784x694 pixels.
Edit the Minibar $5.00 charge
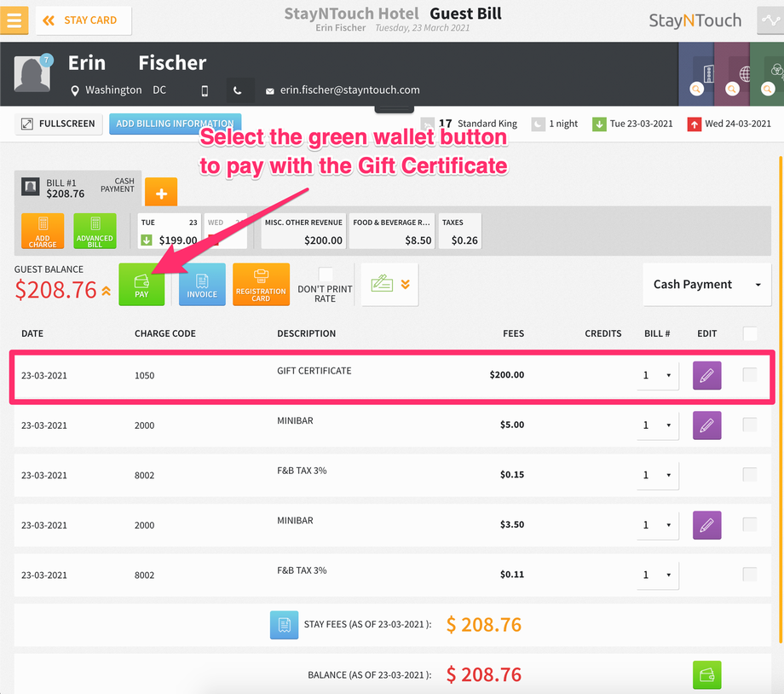pos(707,425)
